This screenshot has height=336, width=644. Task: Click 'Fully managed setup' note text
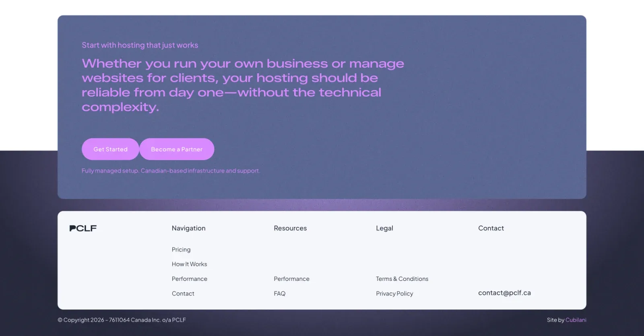pyautogui.click(x=171, y=171)
